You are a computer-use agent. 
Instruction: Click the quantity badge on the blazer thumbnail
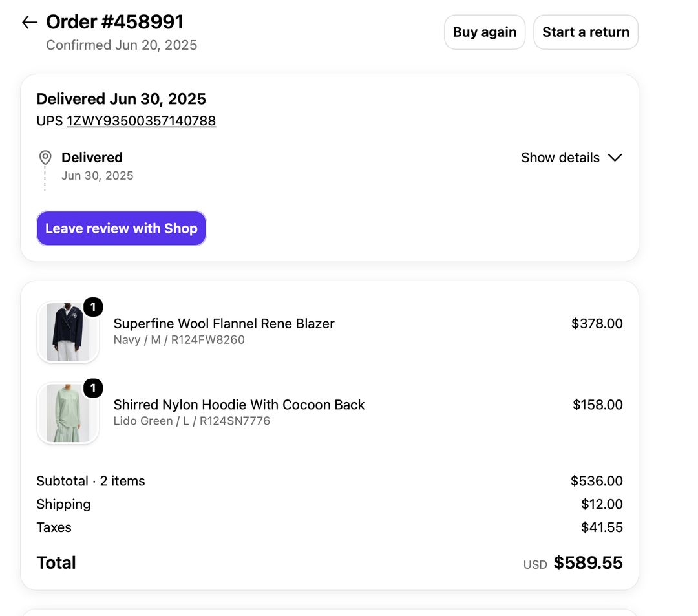(93, 307)
